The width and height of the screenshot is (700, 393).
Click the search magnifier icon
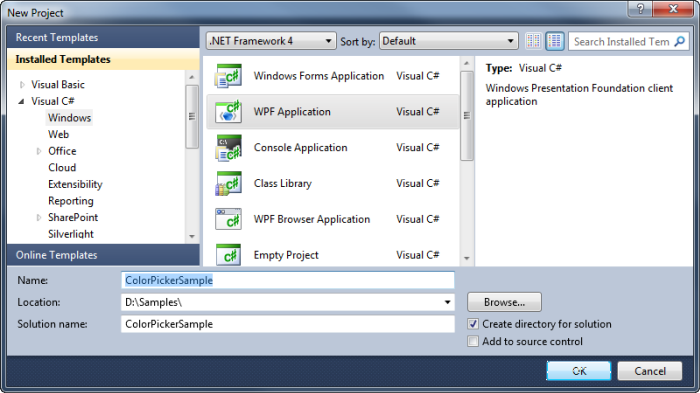pos(679,42)
